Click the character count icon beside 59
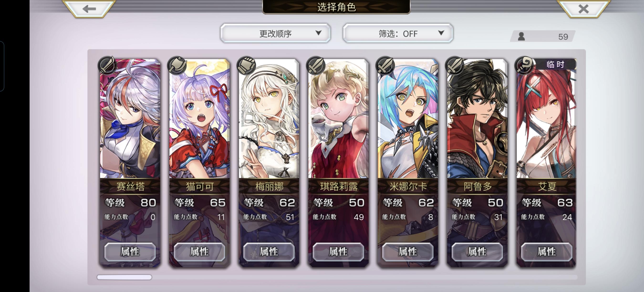This screenshot has height=292, width=644. pos(521,36)
